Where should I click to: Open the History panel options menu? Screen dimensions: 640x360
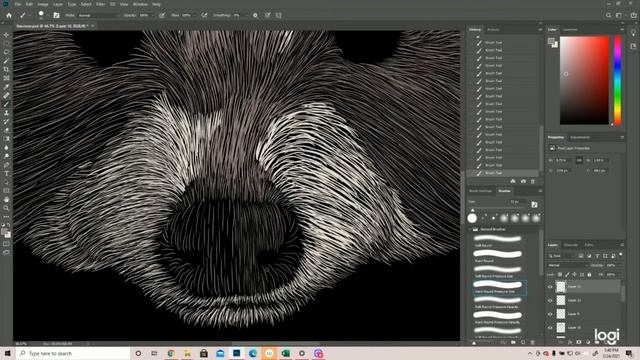pyautogui.click(x=540, y=30)
